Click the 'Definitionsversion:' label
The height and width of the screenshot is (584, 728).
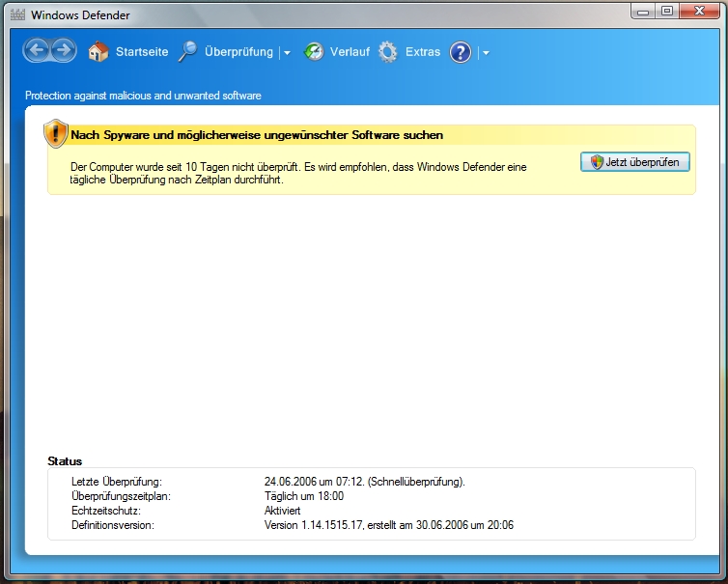tap(113, 525)
